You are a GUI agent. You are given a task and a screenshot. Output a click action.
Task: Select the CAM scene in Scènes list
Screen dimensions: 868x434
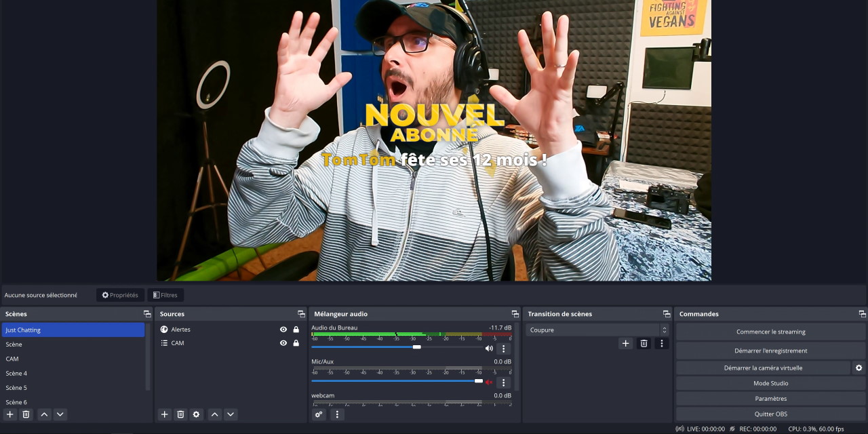[12, 359]
